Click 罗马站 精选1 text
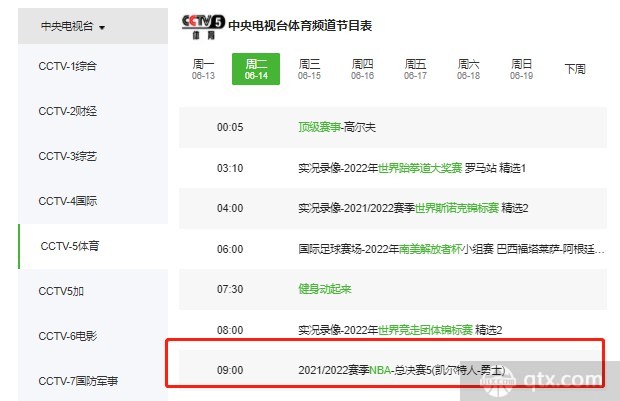The width and height of the screenshot is (620, 401). click(495, 168)
